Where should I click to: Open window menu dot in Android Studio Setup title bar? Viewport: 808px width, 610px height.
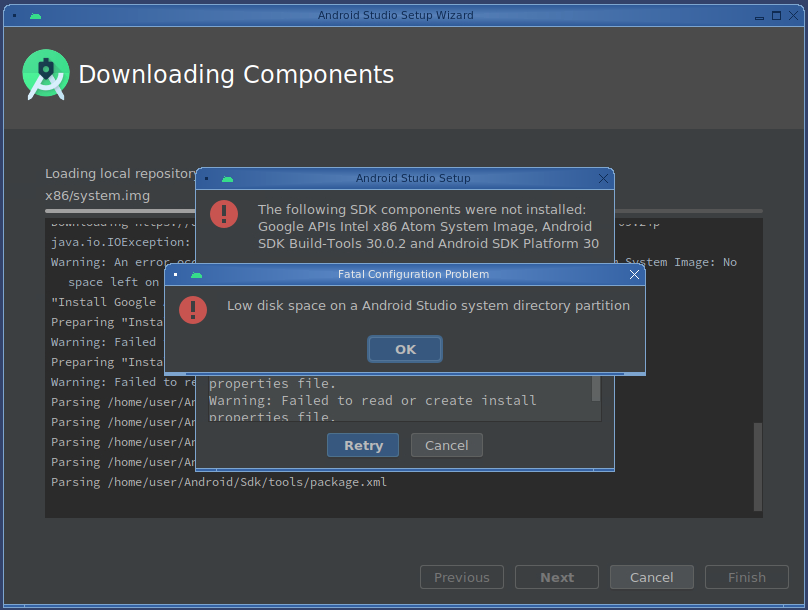tap(207, 179)
